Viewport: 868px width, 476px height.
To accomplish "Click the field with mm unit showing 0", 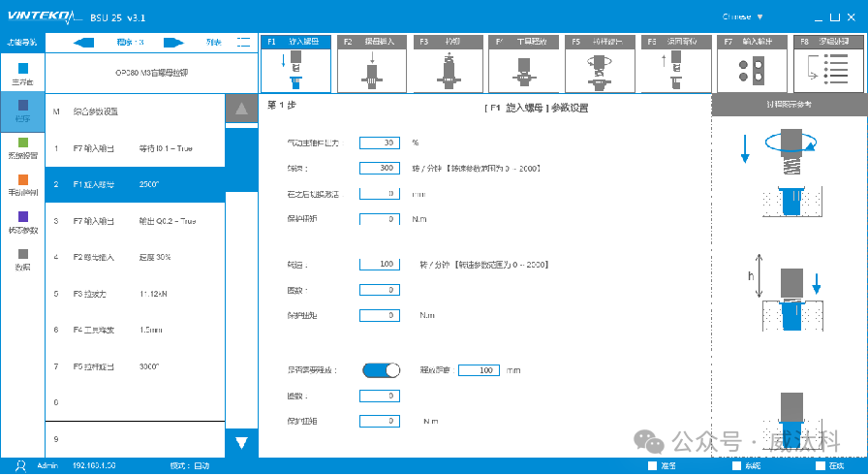I will pyautogui.click(x=380, y=194).
